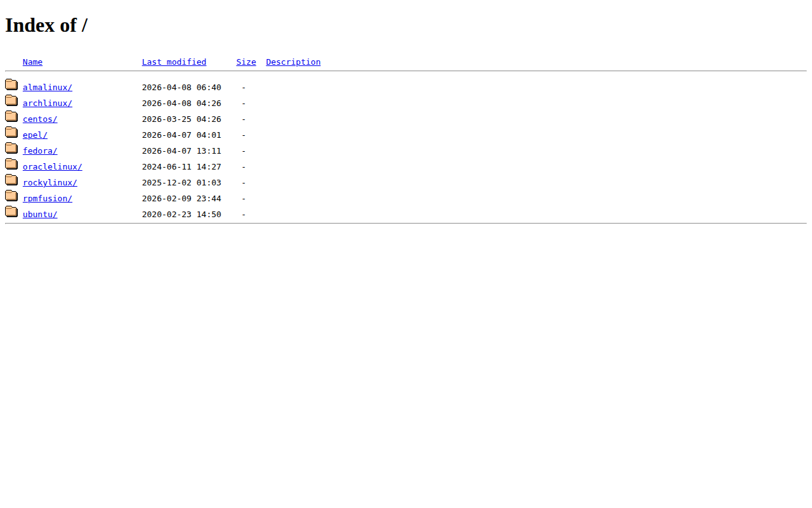Go to the ubuntu/ directory link
The image size is (812, 508).
pos(40,215)
